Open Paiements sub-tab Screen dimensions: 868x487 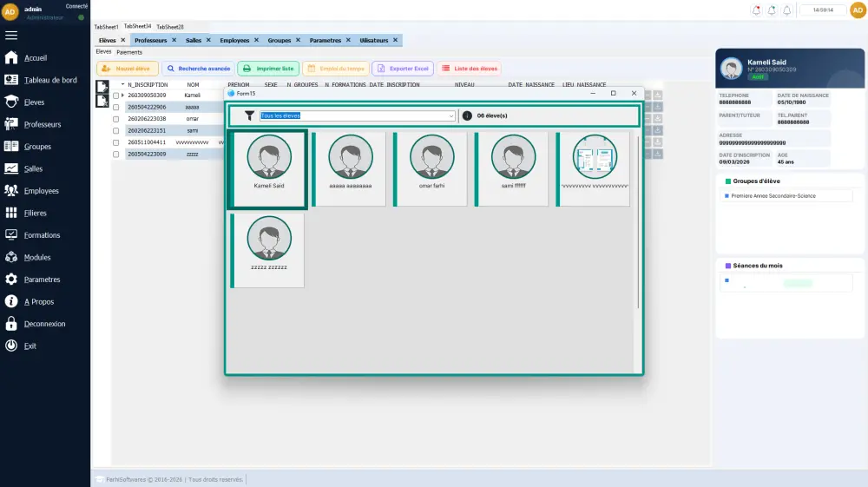pos(129,53)
